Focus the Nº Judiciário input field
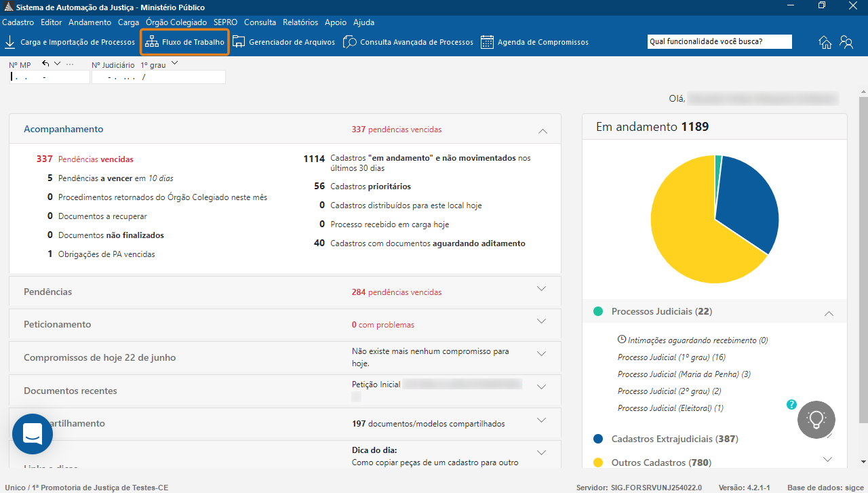The width and height of the screenshot is (868, 493). (159, 77)
